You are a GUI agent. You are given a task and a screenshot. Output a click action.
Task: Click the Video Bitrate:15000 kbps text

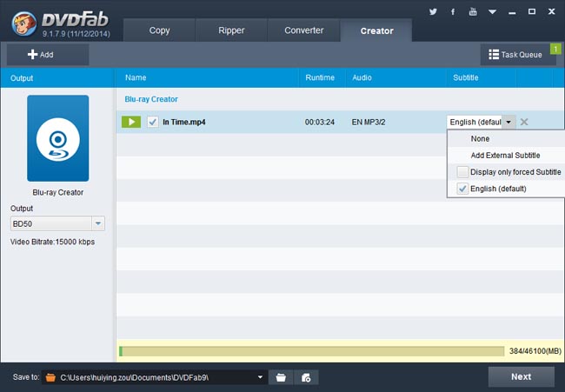click(53, 242)
